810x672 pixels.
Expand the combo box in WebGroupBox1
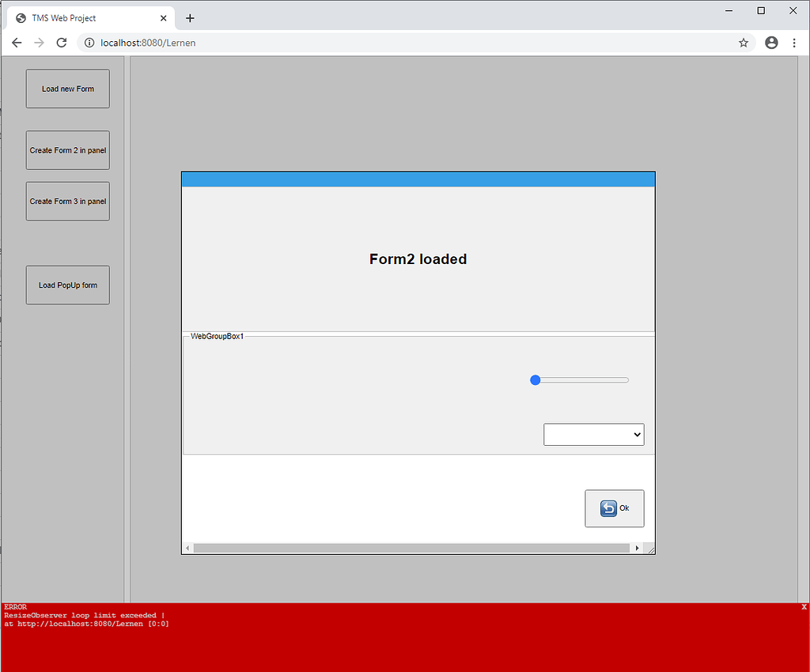click(593, 435)
